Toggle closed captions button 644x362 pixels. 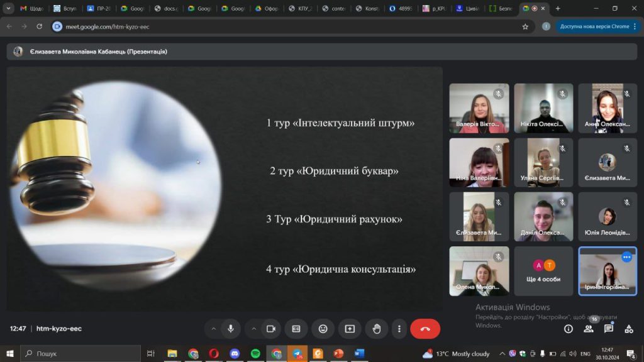(x=296, y=329)
